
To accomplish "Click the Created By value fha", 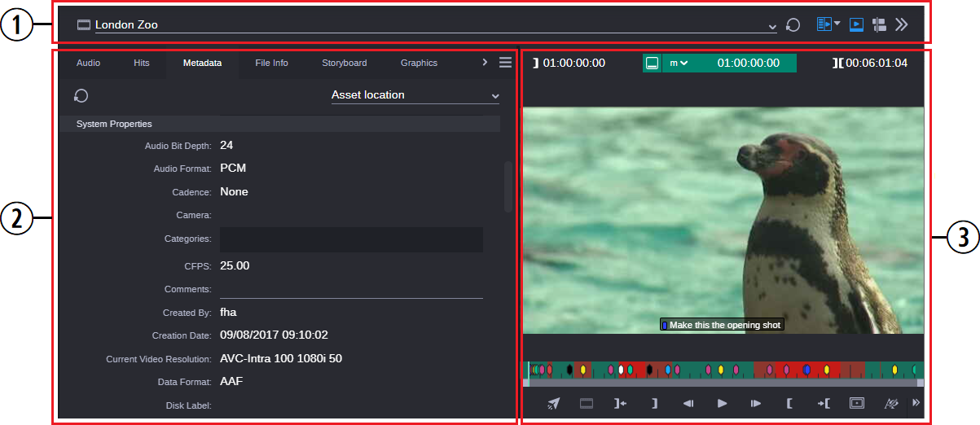I will click(x=228, y=312).
